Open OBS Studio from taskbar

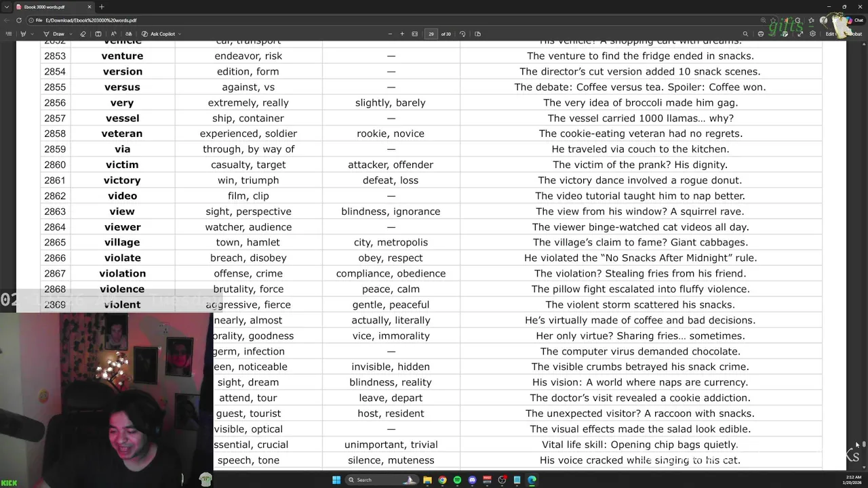point(502,480)
